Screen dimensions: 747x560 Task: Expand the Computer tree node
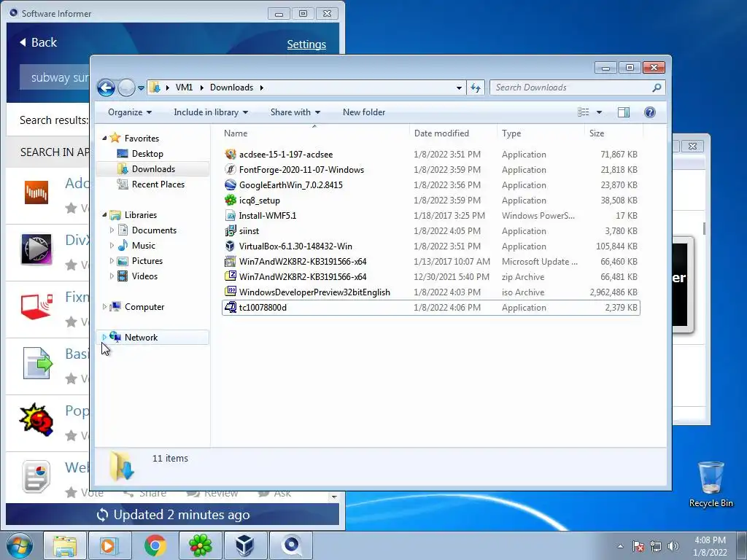point(104,307)
